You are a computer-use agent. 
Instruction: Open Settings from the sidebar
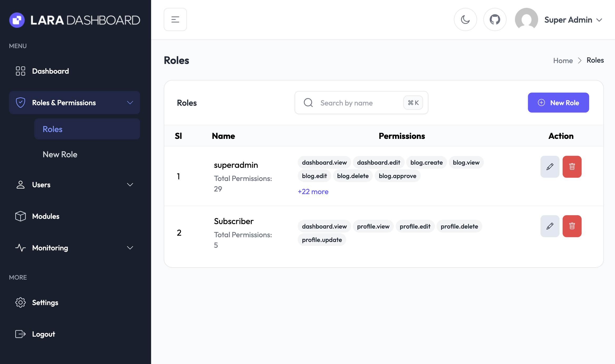75,302
